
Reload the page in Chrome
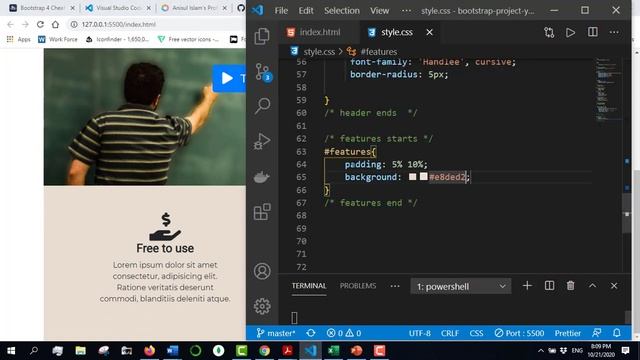[40, 24]
